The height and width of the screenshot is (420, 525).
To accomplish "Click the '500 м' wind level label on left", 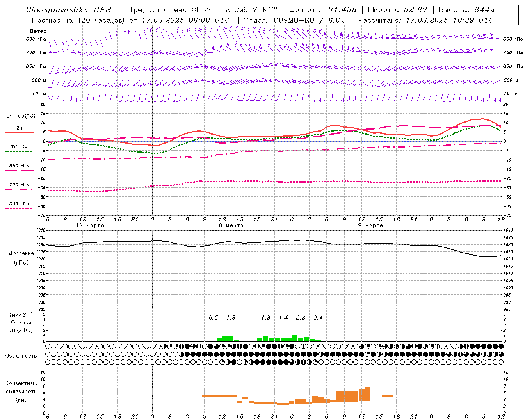I will tap(39, 80).
